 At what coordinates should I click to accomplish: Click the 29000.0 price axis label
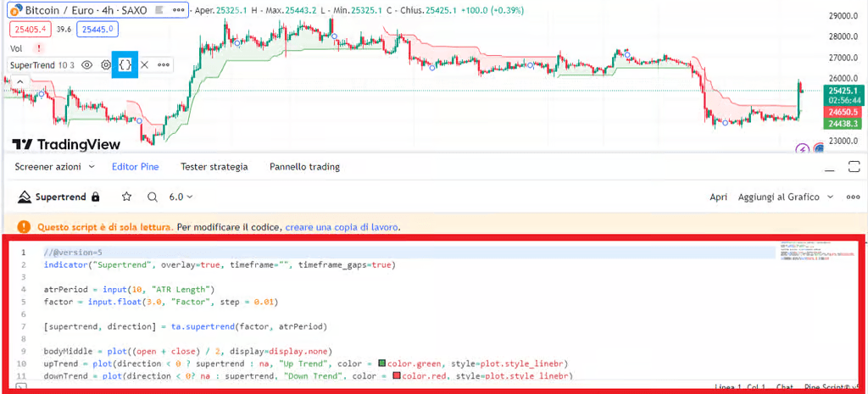coord(843,16)
